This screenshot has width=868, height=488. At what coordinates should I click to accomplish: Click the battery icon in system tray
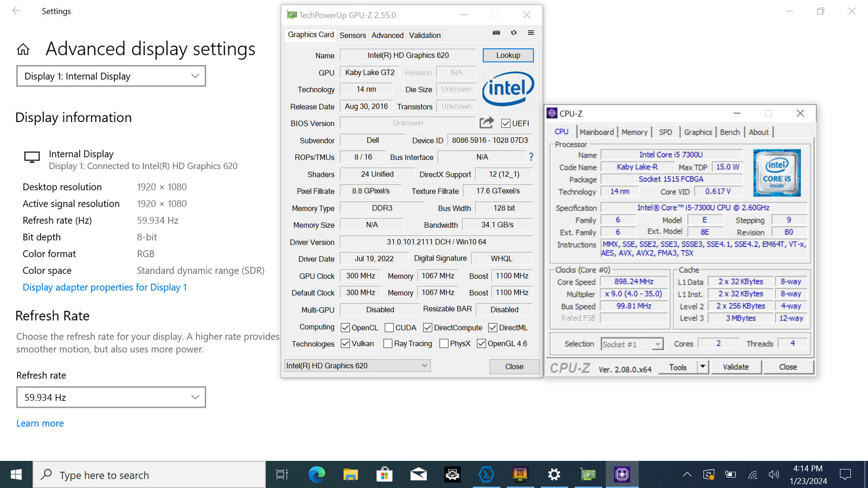[x=730, y=474]
